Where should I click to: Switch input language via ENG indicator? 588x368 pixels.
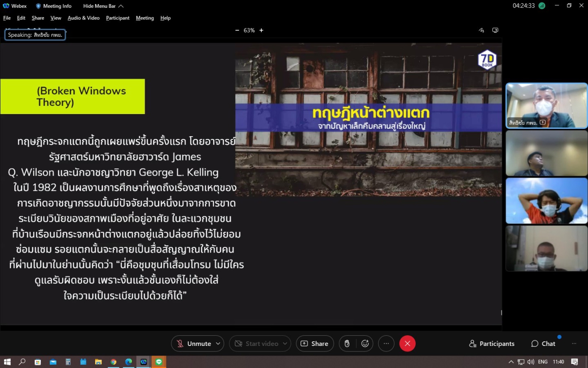[543, 362]
